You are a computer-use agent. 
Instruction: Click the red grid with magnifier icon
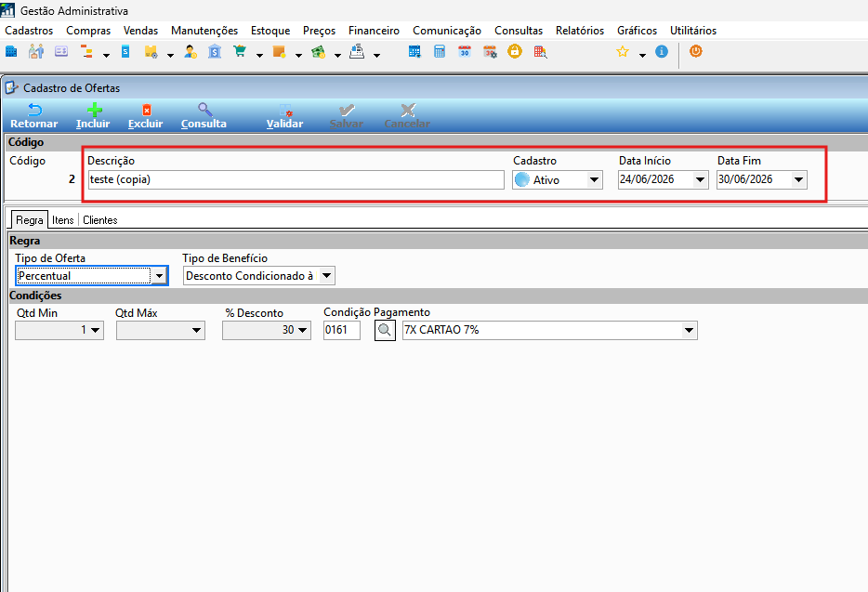coord(540,52)
